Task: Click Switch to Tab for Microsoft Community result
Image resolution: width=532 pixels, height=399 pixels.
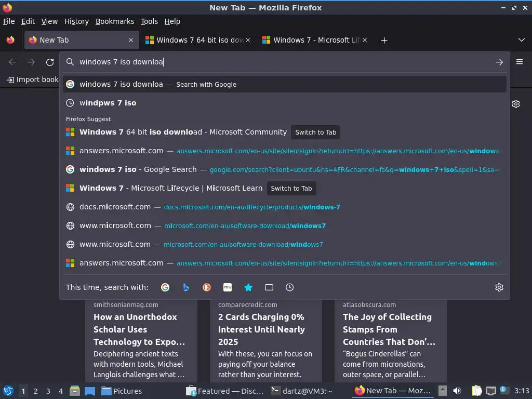Action: (315, 132)
